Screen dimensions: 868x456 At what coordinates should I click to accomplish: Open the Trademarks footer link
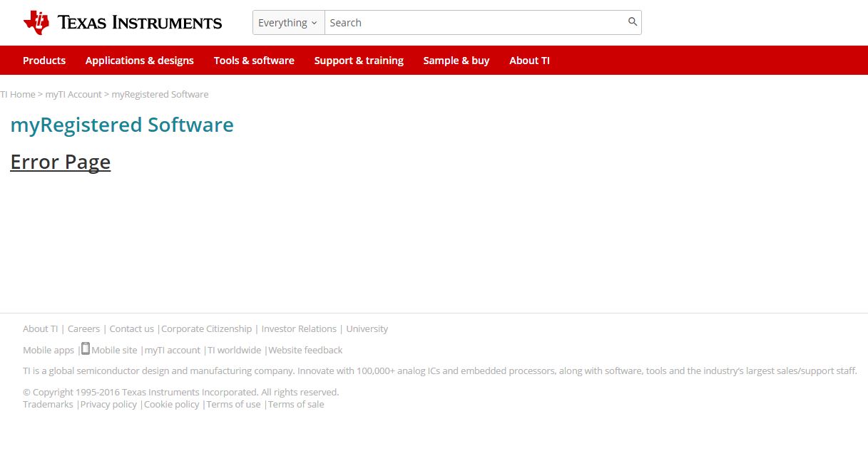(48, 404)
